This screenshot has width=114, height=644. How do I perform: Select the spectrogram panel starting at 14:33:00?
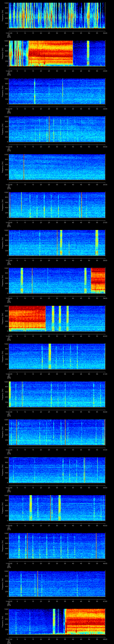click(57, 91)
